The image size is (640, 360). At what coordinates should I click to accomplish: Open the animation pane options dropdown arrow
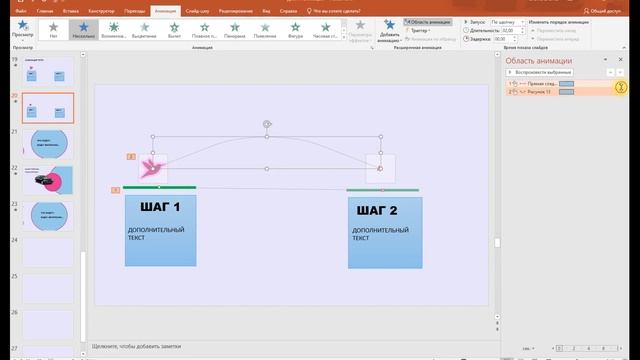605,60
